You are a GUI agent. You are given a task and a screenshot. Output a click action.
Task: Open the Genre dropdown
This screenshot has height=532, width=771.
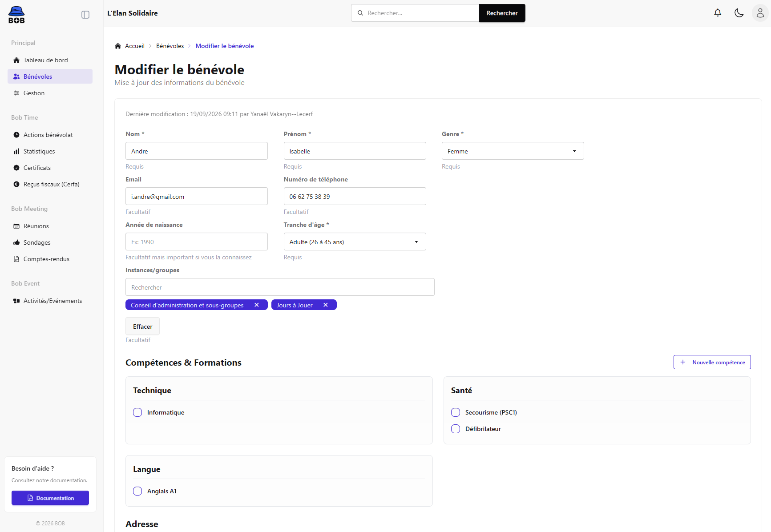(x=513, y=151)
